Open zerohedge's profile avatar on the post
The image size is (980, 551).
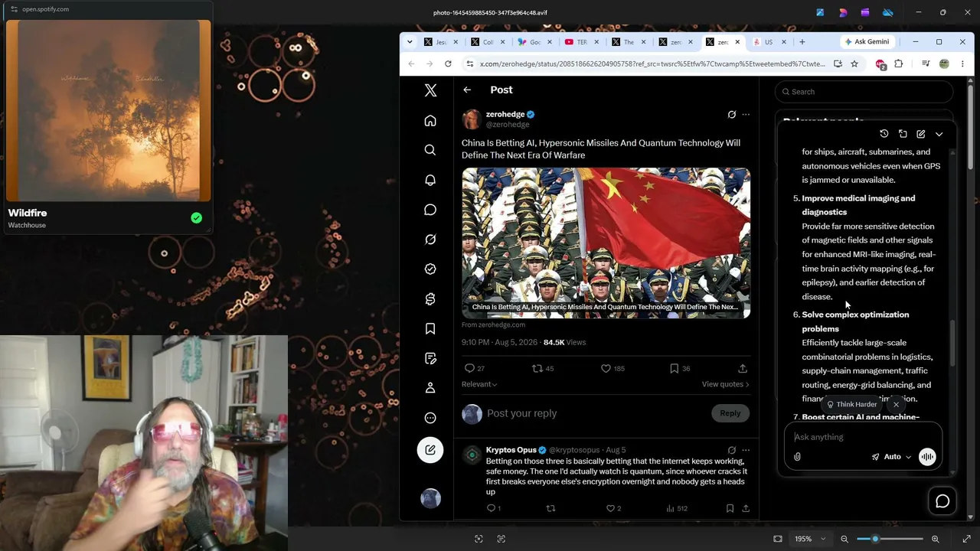click(472, 119)
